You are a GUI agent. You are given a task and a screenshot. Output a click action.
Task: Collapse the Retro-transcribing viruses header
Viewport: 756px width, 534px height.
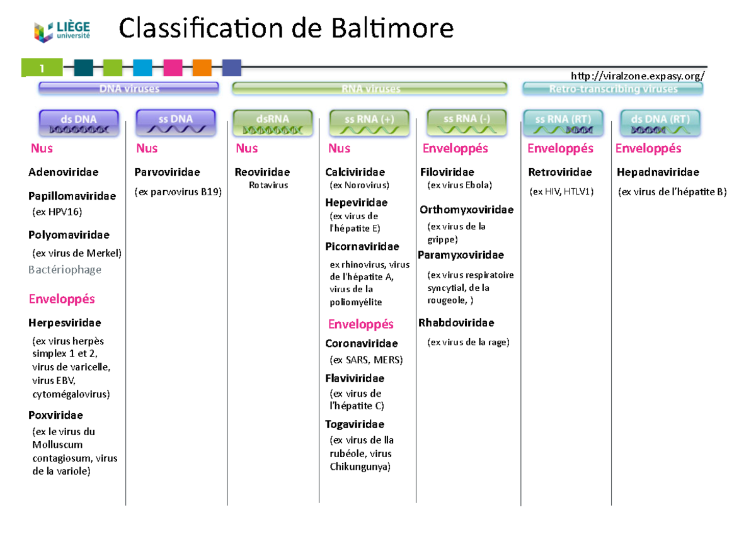tap(612, 89)
